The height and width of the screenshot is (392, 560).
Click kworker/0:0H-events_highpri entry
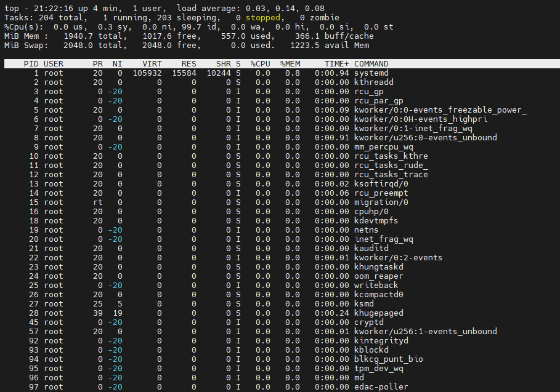[x=420, y=119]
